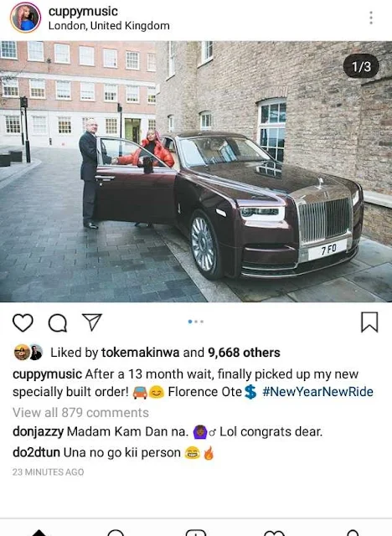
Task: Tap the Rolls-Royce photo
Action: (196, 172)
